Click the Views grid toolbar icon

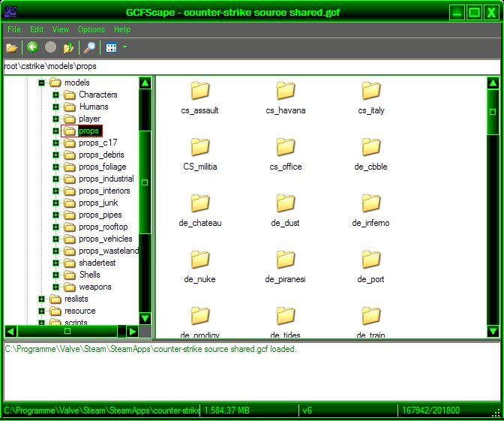click(x=111, y=48)
